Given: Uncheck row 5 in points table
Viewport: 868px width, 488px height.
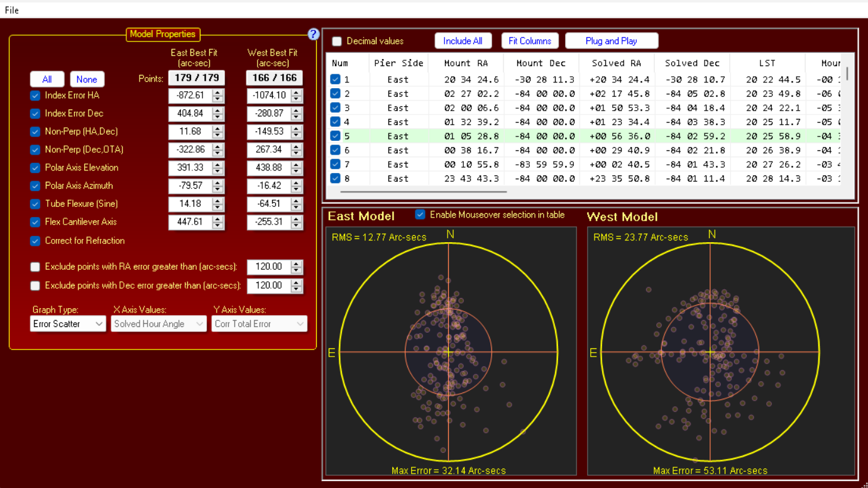Looking at the screenshot, I should tap(335, 136).
